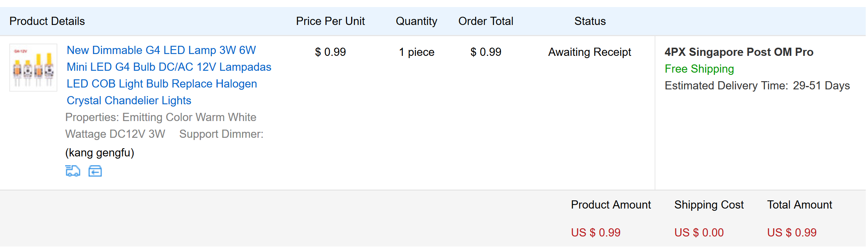Screen dimensions: 868x251
Task: Click the 1 piece quantity value
Action: coord(417,52)
